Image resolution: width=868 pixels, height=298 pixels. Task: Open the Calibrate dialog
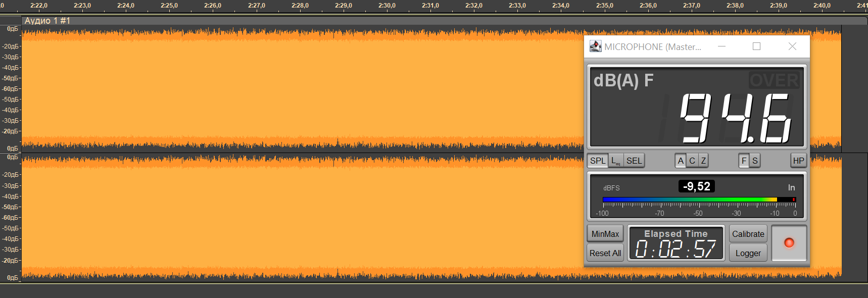tap(748, 234)
